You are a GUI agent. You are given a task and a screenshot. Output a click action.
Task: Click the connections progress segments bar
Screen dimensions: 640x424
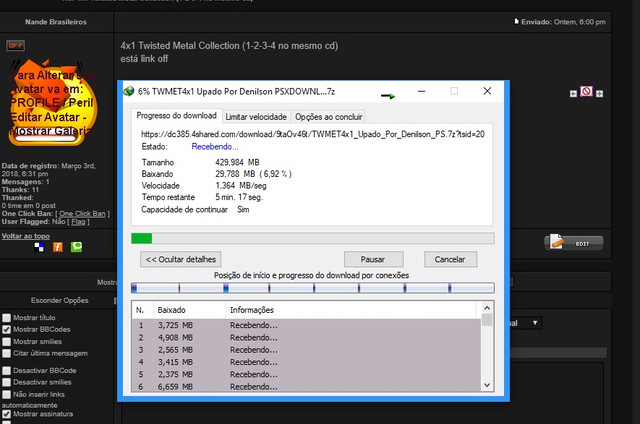pyautogui.click(x=313, y=288)
